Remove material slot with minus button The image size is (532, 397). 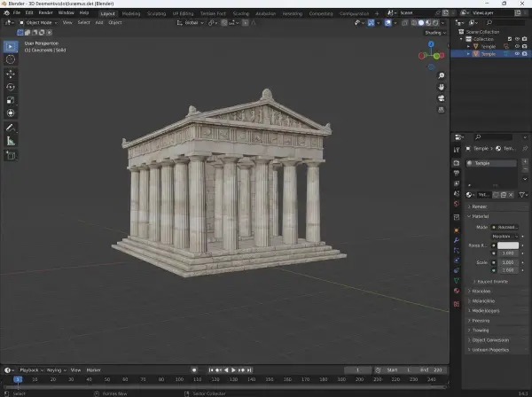[x=525, y=169]
